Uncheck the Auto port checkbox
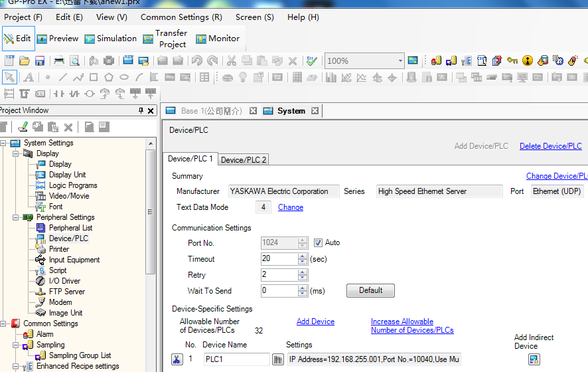The width and height of the screenshot is (588, 372). pyautogui.click(x=318, y=243)
